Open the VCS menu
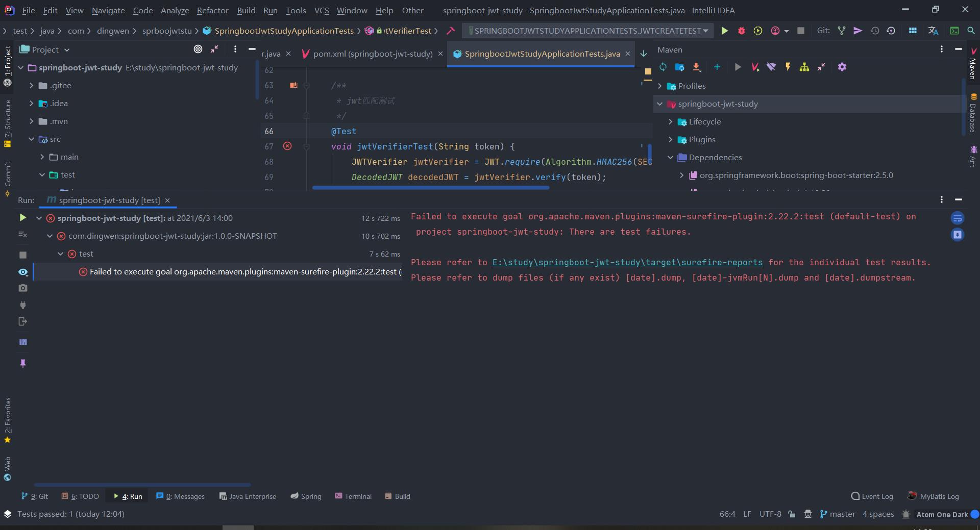Screen dimensions: 980x530 click(322, 10)
